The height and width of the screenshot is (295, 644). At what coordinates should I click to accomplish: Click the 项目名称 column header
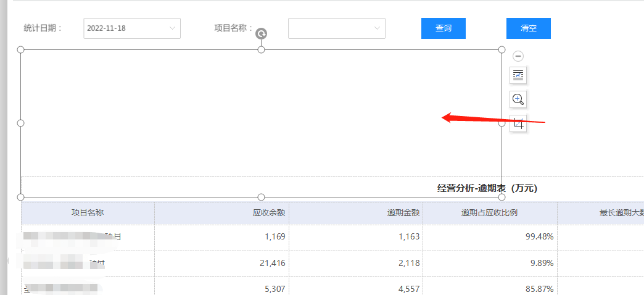88,213
